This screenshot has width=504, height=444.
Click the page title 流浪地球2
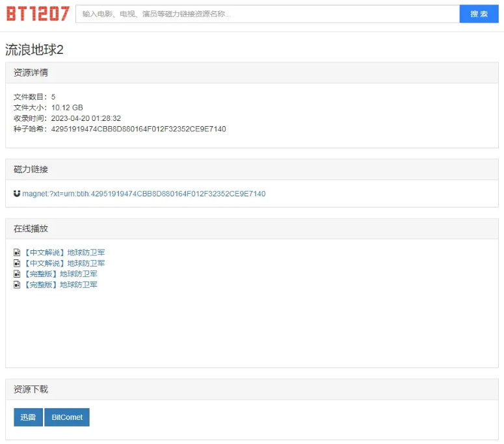pyautogui.click(x=34, y=50)
